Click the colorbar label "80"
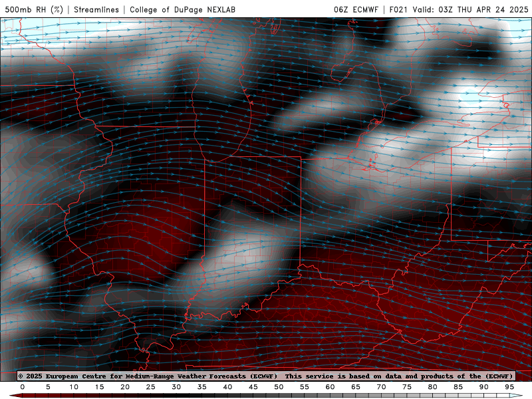The width and height of the screenshot is (532, 399). coord(433,387)
